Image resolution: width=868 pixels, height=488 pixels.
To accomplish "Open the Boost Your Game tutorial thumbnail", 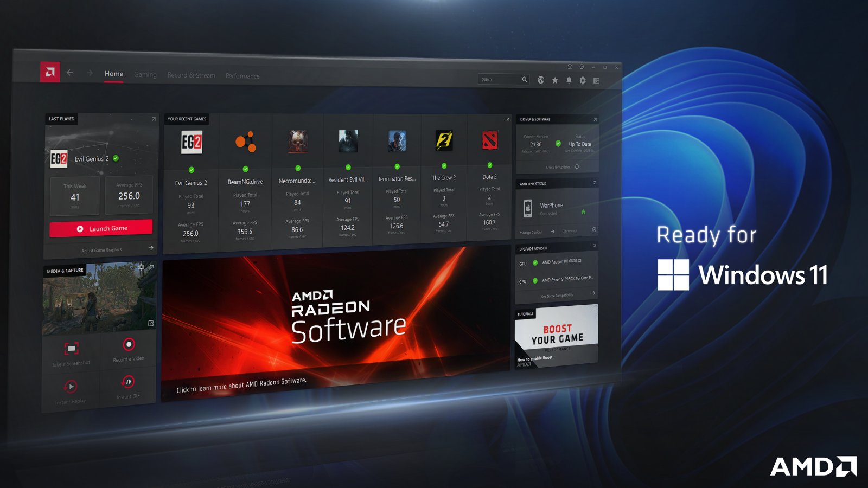I will [556, 336].
